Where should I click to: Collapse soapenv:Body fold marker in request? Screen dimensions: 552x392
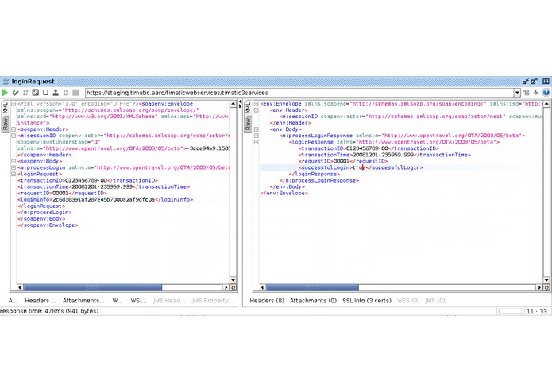coord(14,161)
